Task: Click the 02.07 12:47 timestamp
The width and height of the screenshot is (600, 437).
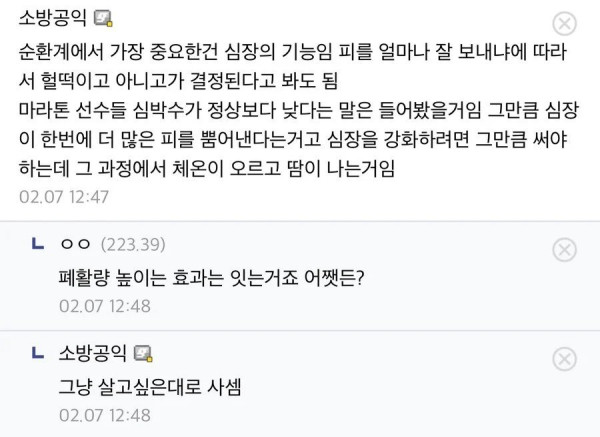Action: pos(64,196)
